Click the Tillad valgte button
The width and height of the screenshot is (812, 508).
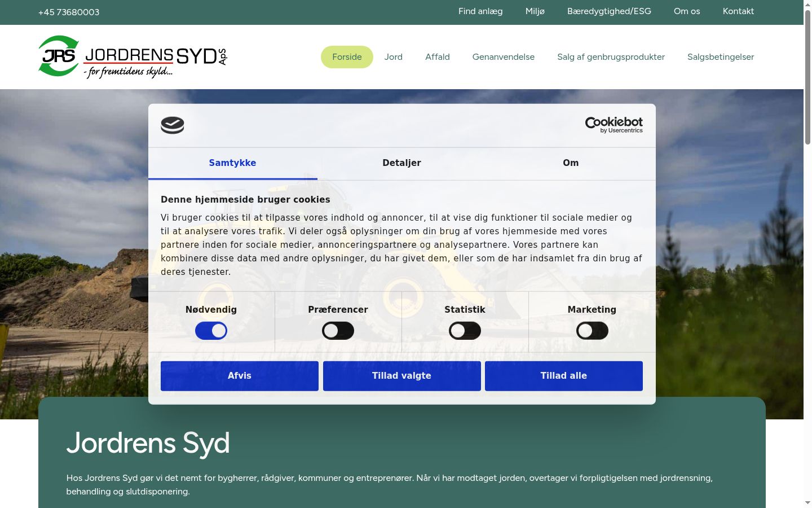(x=401, y=376)
